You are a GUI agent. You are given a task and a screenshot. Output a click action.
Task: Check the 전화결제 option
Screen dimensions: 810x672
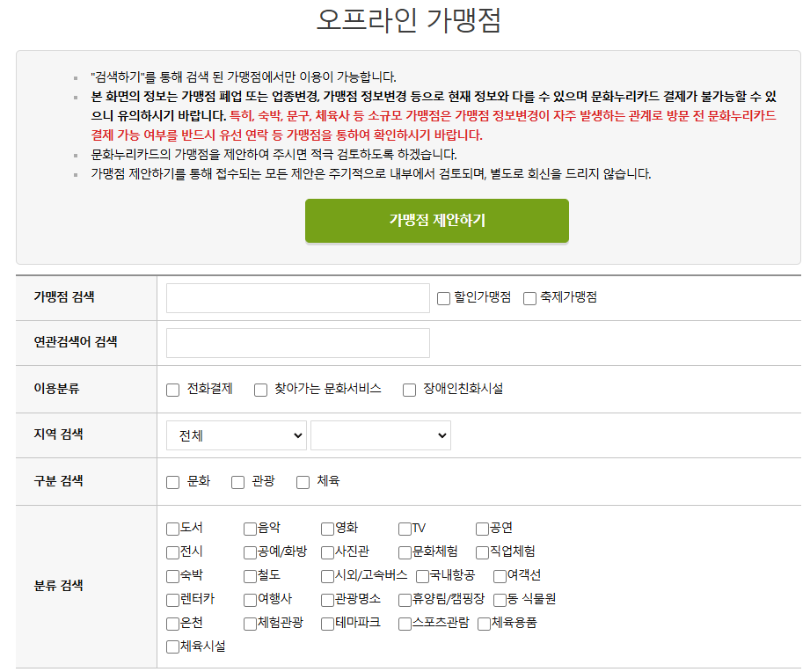[x=172, y=389]
